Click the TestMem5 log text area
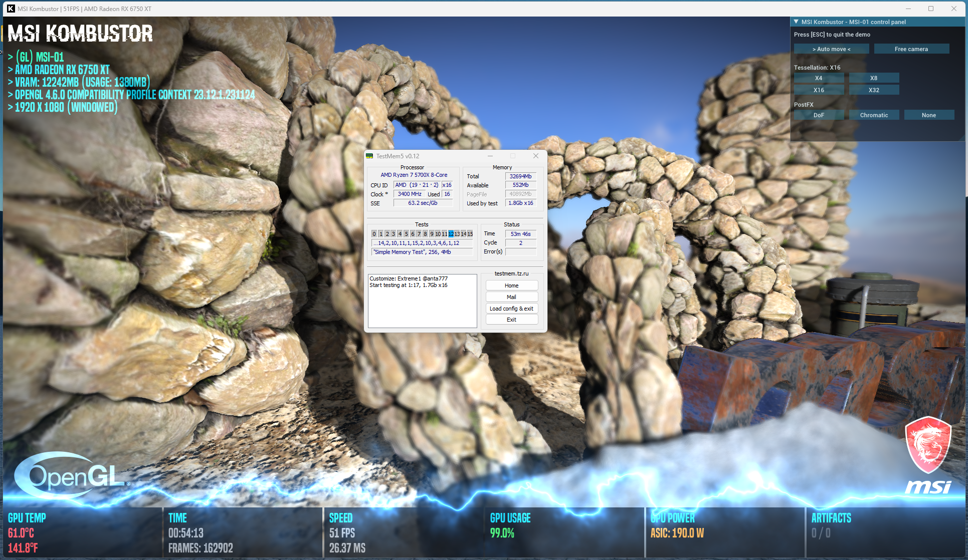Screen dimensions: 968x560 point(422,301)
